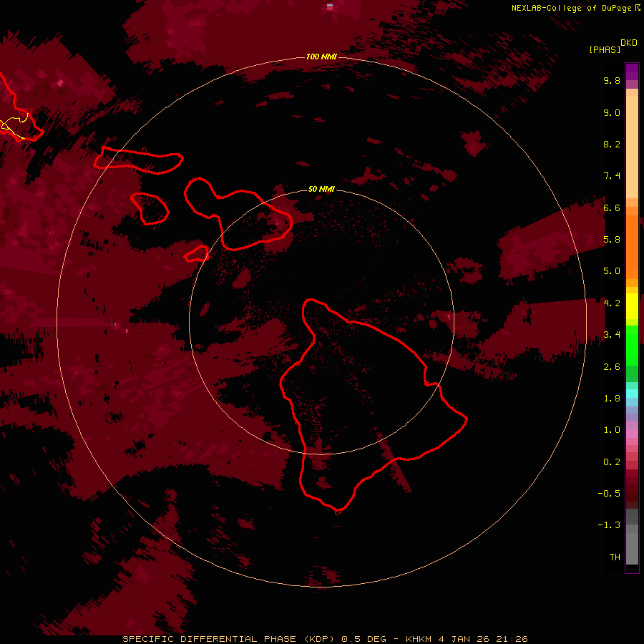Click the TH threshold label on the scale
This screenshot has height=644, width=644.
coord(615,557)
